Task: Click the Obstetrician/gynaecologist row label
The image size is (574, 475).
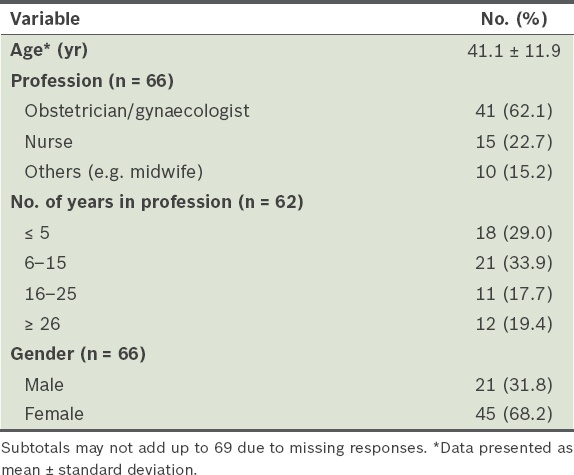Action: coord(137,111)
